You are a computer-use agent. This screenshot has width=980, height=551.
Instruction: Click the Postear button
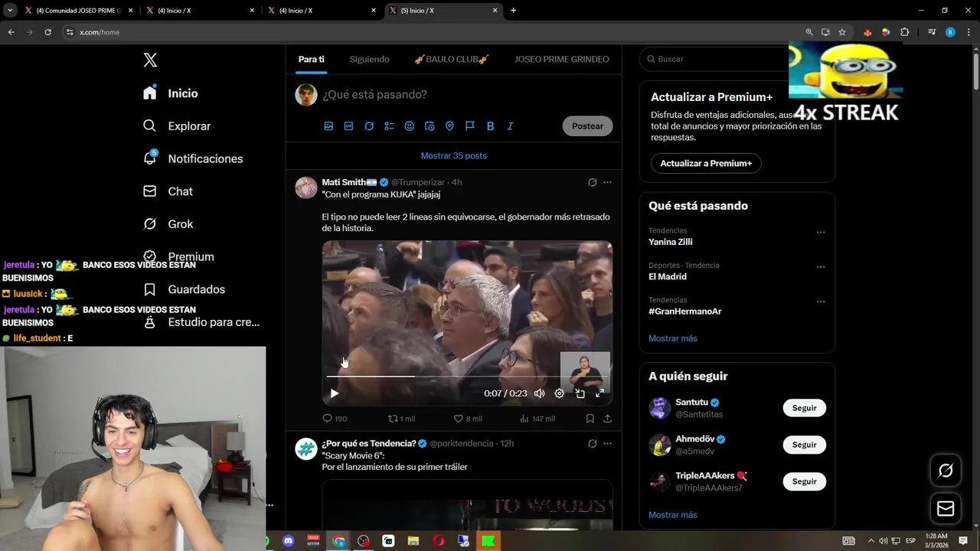(x=587, y=126)
